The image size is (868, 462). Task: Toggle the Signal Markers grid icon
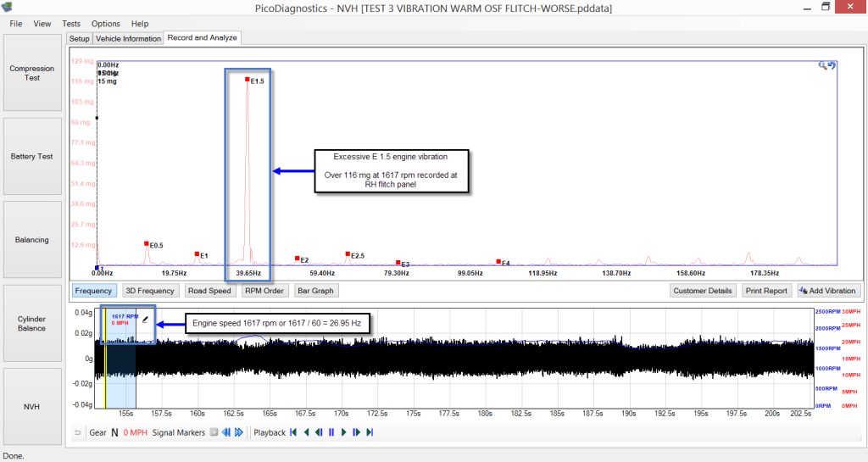214,432
